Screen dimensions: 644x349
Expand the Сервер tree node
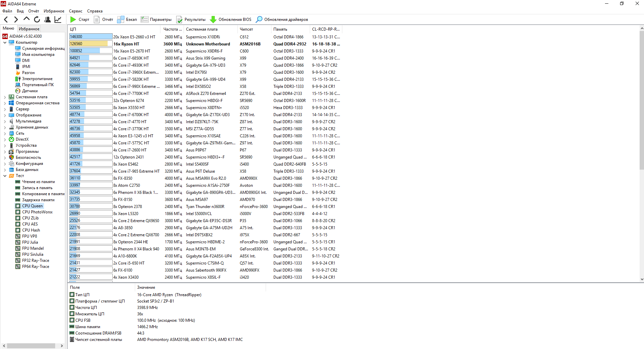pos(5,109)
